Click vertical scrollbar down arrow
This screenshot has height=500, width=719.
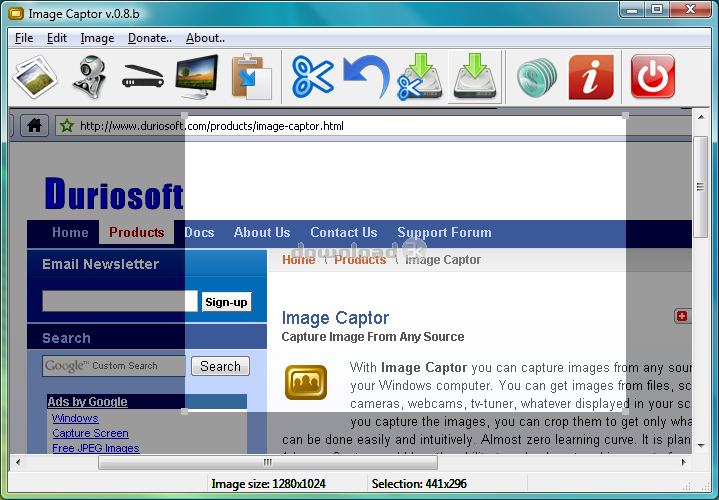point(701,445)
